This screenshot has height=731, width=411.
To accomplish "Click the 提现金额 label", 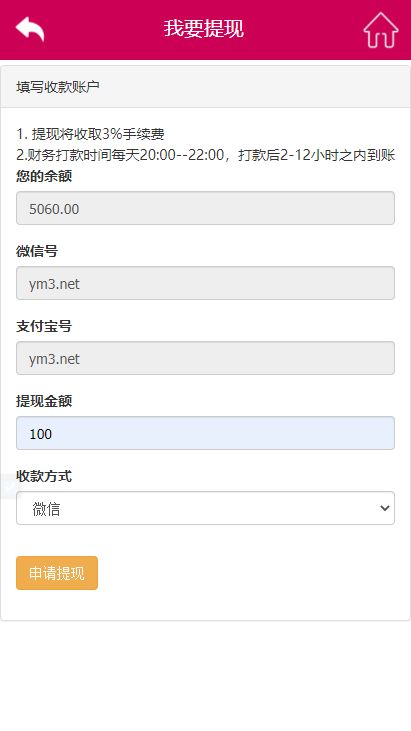I will click(44, 402).
